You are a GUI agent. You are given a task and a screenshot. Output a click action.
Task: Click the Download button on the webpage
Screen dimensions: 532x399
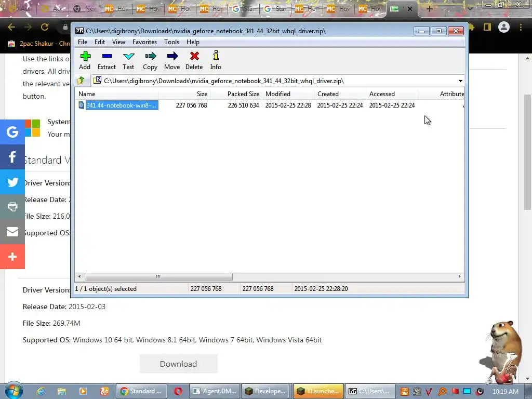click(179, 364)
